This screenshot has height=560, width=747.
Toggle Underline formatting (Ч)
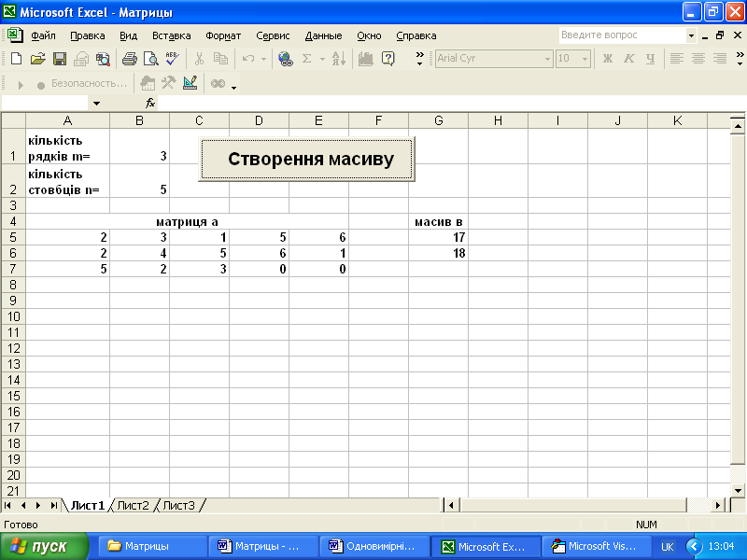[650, 59]
